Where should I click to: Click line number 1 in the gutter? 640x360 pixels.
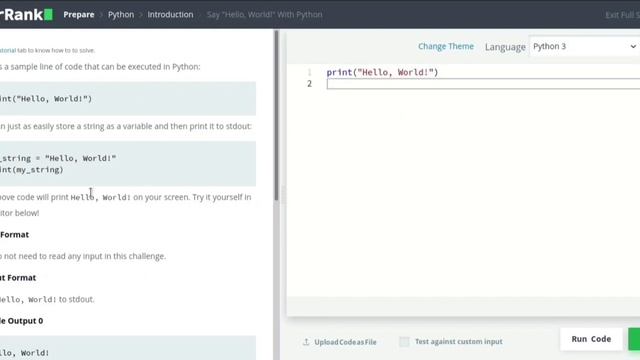(309, 72)
